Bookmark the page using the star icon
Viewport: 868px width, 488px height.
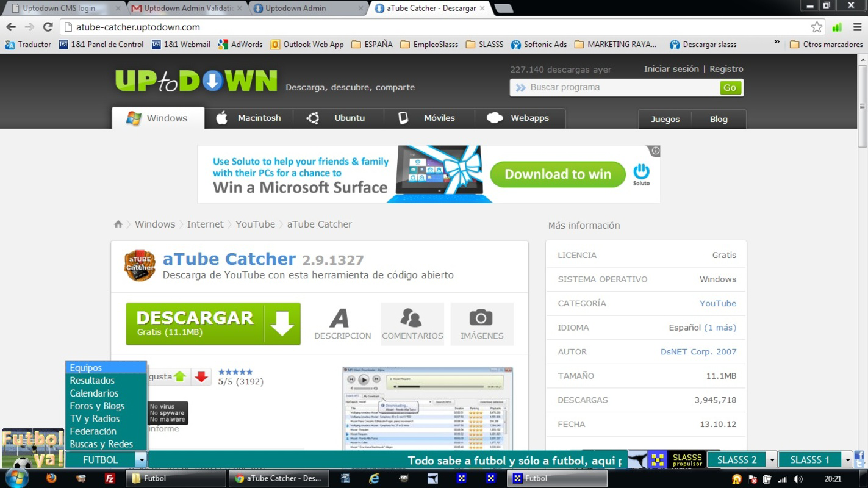817,27
